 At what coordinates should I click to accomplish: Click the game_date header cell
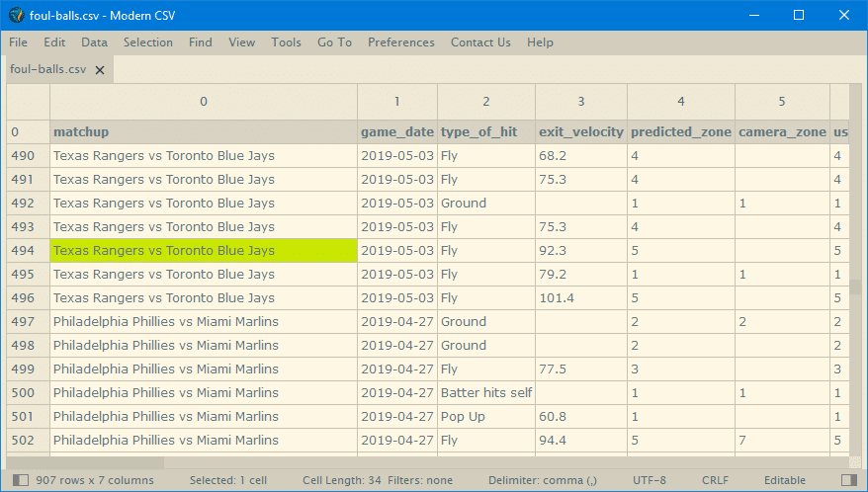tap(396, 132)
